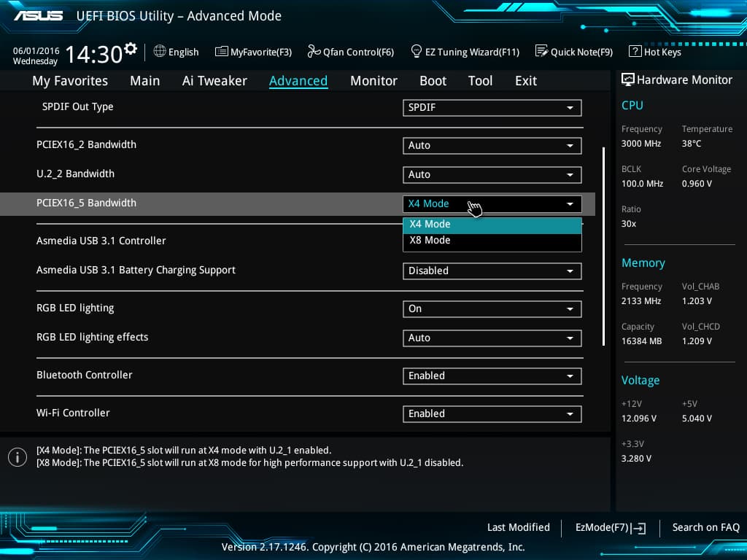
Task: Show the Hot Keys list
Action: [655, 52]
